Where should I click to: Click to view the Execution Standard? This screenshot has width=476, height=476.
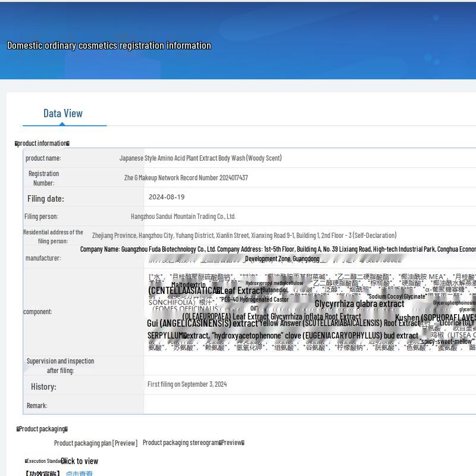(x=80, y=461)
